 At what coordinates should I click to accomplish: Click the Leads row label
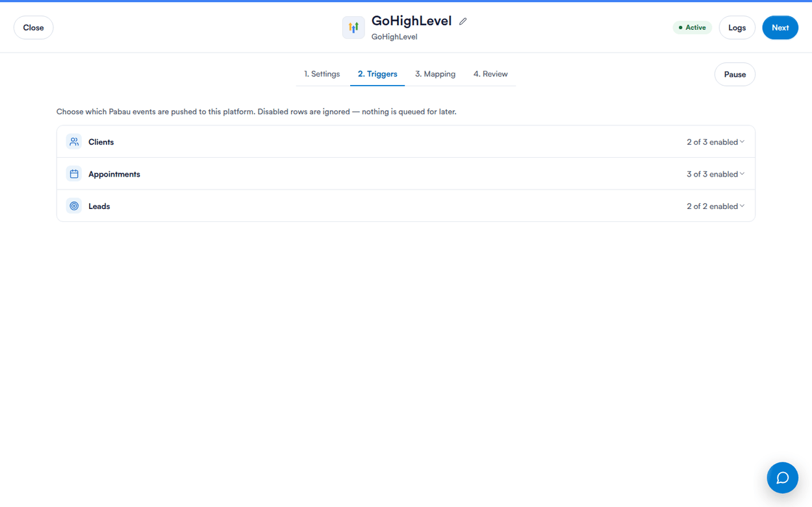99,206
